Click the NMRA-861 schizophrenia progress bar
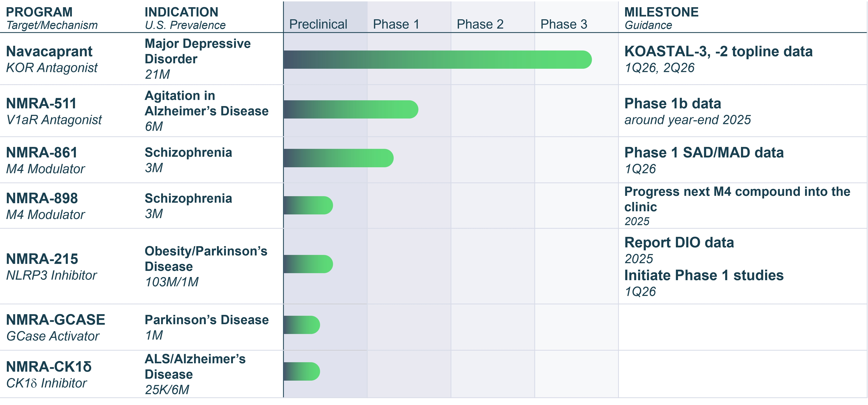 click(x=338, y=158)
